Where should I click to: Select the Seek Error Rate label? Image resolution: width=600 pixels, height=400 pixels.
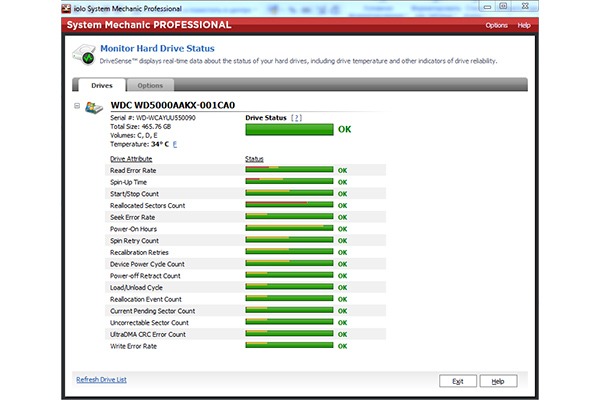coord(132,217)
